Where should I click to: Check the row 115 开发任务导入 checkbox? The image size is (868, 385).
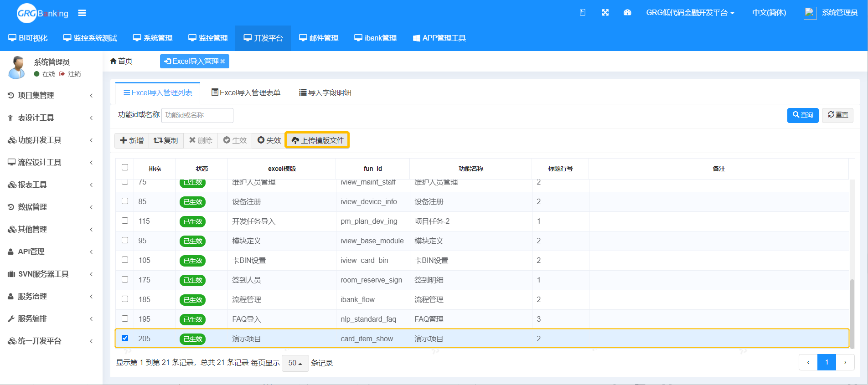coord(125,221)
